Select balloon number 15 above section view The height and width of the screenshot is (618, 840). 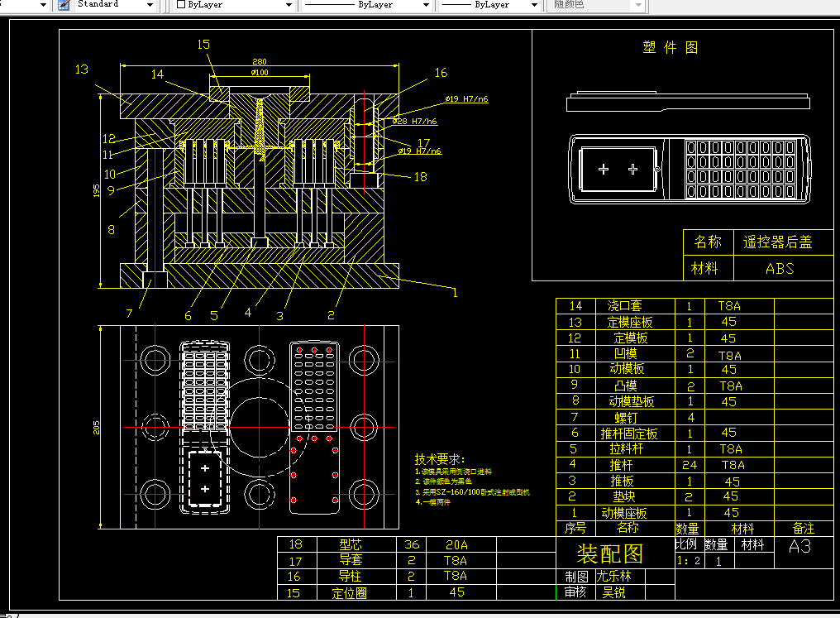pos(203,45)
